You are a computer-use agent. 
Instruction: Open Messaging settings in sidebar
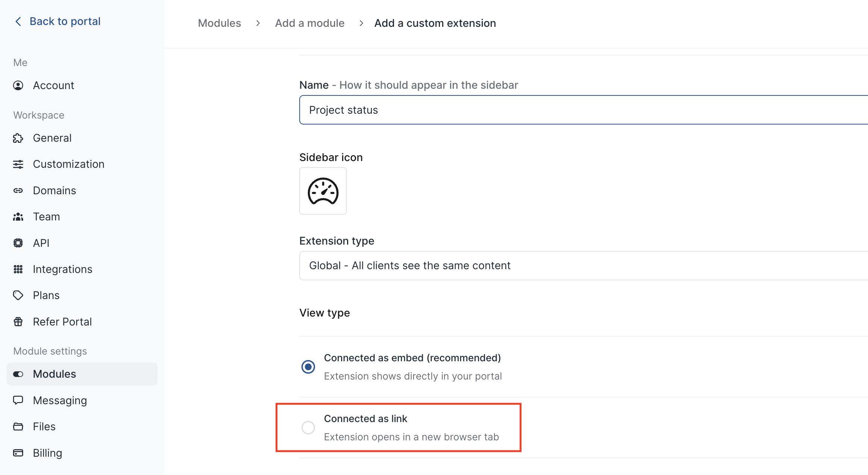point(60,400)
